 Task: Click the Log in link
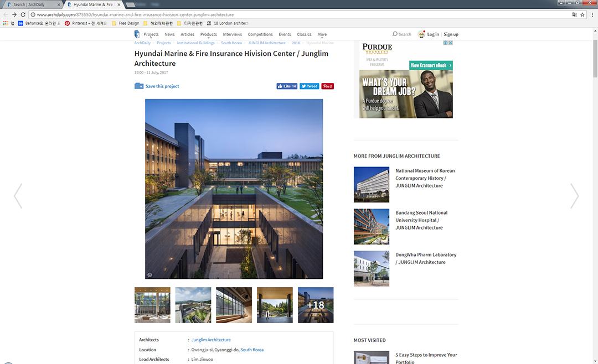click(433, 34)
